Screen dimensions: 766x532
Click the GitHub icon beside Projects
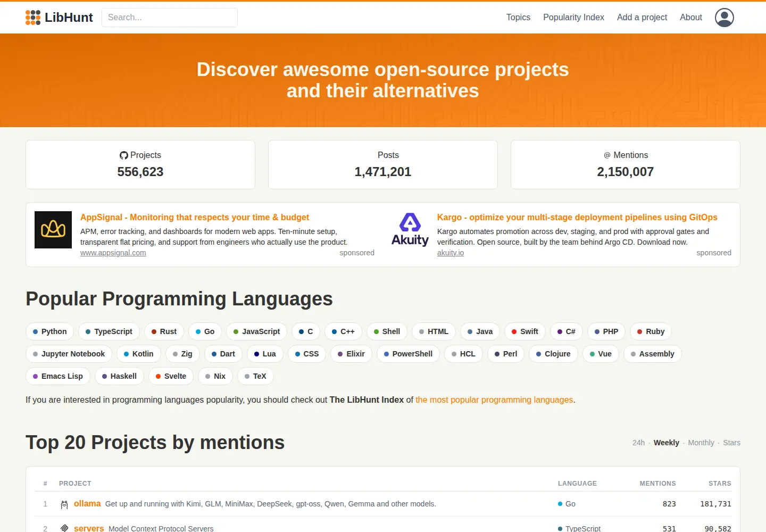[x=124, y=155]
